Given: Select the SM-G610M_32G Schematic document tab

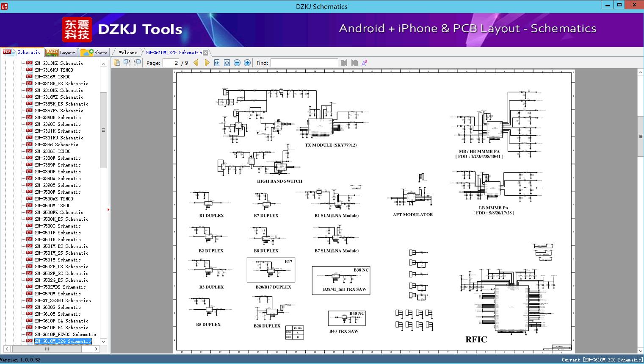Looking at the screenshot, I should [x=174, y=53].
